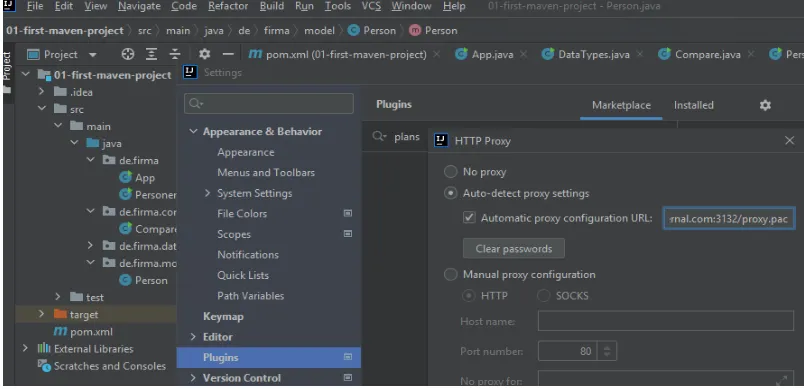Expand the Editor settings group
Viewport: 804px width, 389px height.
point(193,337)
